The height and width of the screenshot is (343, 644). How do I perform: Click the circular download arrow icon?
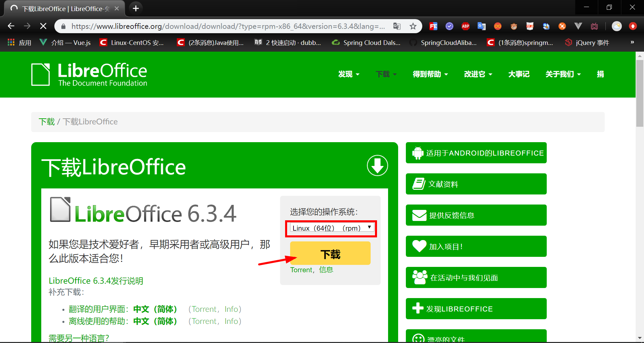tap(377, 165)
